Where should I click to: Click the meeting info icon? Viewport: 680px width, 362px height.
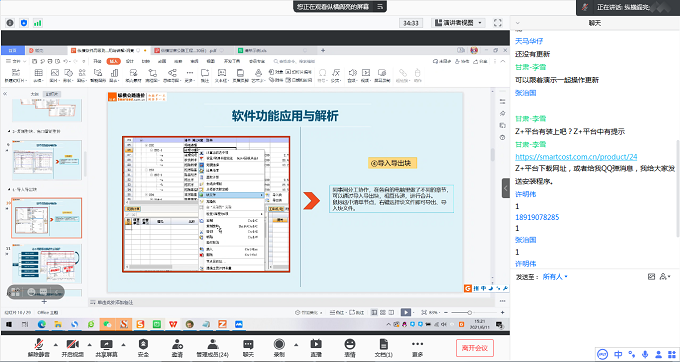tap(10, 23)
